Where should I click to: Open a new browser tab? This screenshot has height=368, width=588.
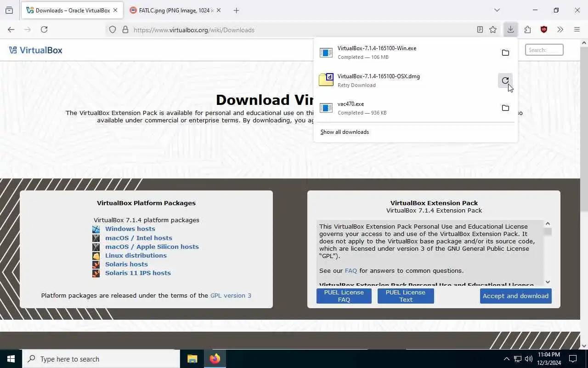click(x=236, y=10)
